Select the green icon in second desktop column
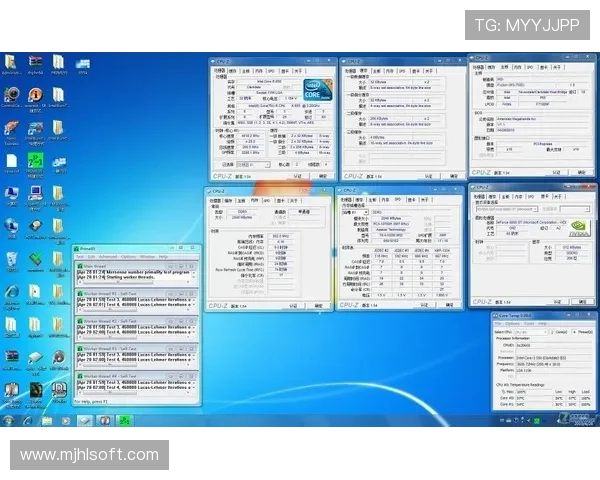Viewport: 600px width, 480px height. (x=35, y=161)
